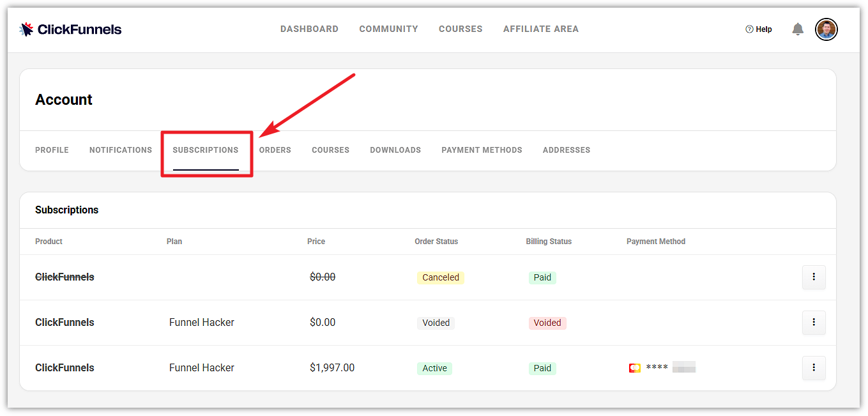Click the Active order status badge
This screenshot has height=416, width=868.
click(x=434, y=368)
